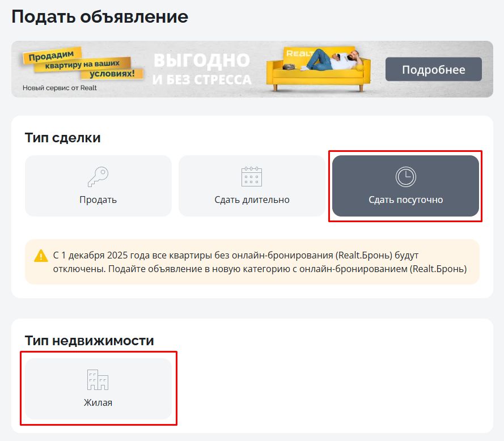
Task: Click the yellow warning triangle icon
Action: [41, 256]
